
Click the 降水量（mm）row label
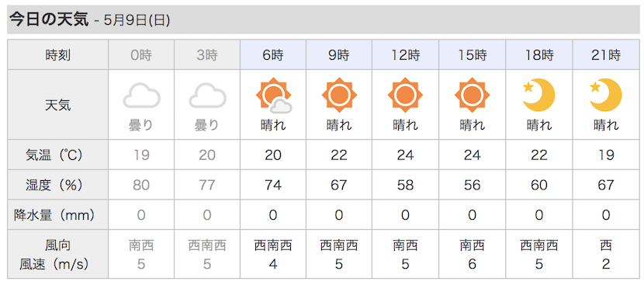pyautogui.click(x=58, y=214)
